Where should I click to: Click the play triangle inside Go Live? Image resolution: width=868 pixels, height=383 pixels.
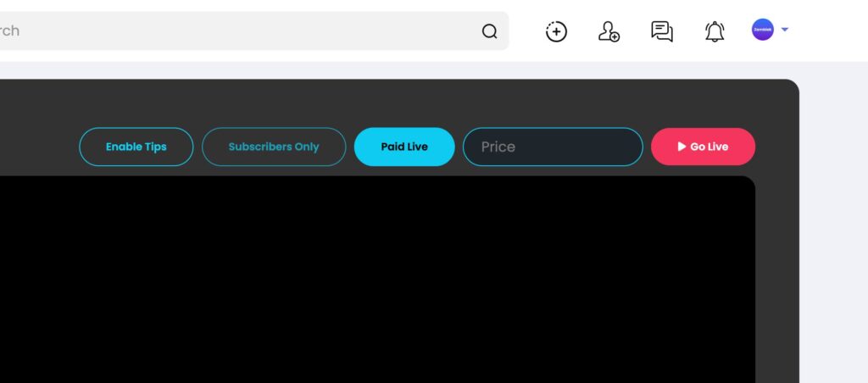tap(682, 146)
